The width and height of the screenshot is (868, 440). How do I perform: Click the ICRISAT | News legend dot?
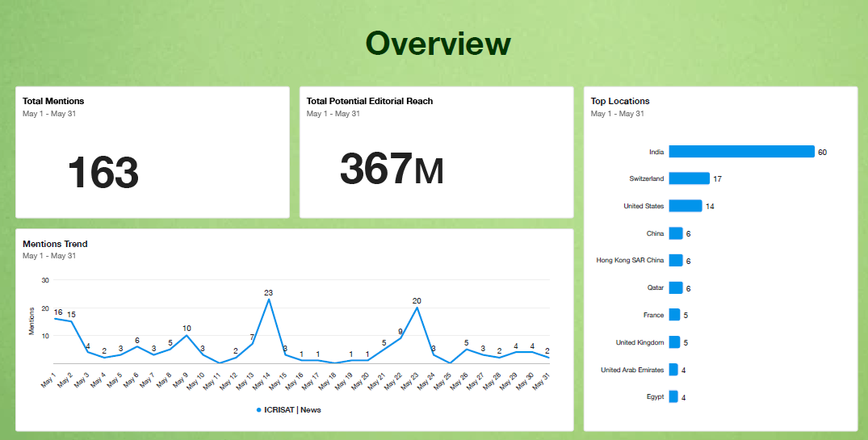click(258, 410)
